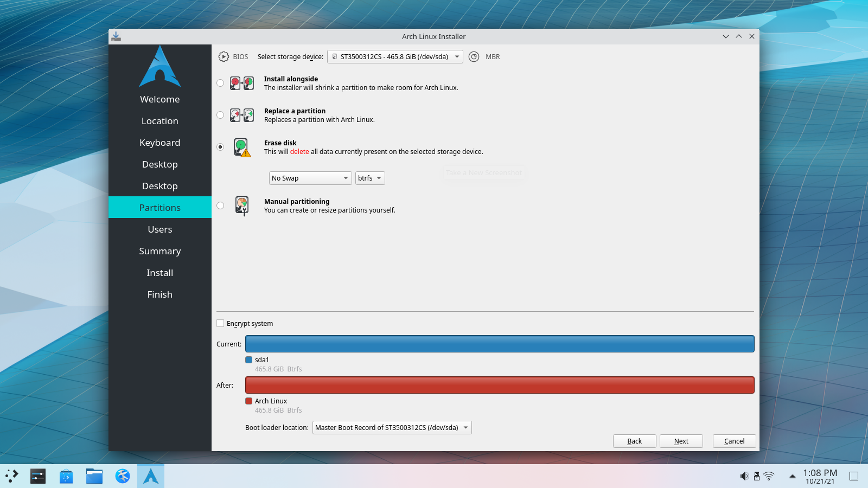This screenshot has width=868, height=488.
Task: Select the Replace a partition radio button
Action: point(220,115)
